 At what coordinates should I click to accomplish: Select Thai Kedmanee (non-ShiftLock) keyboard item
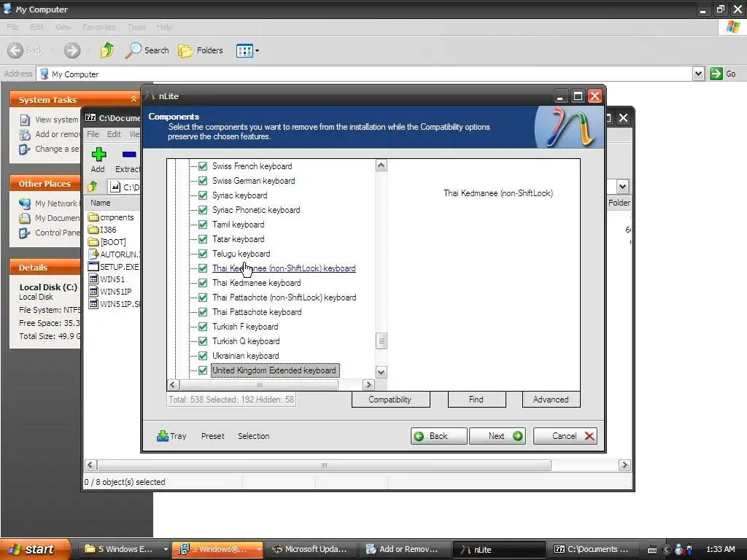(284, 268)
